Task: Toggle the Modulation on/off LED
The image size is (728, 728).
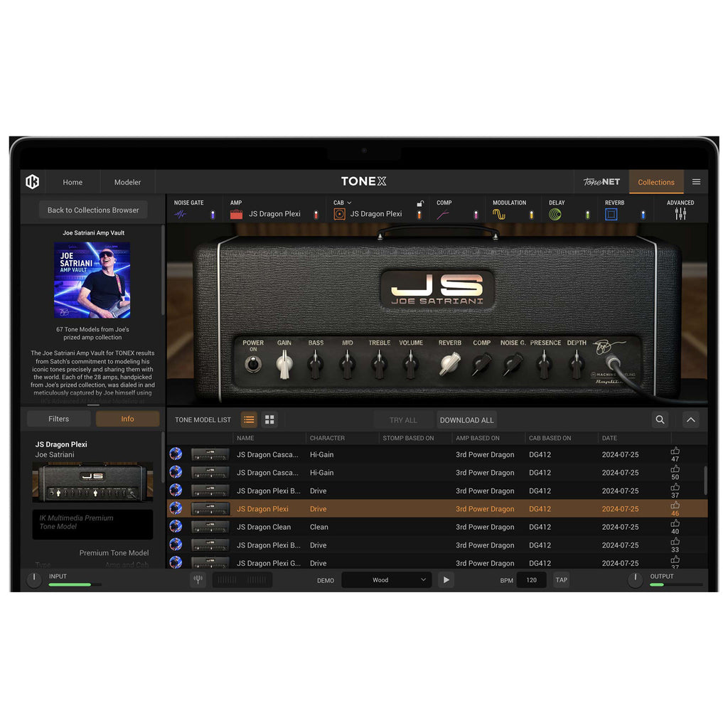Action: [532, 215]
